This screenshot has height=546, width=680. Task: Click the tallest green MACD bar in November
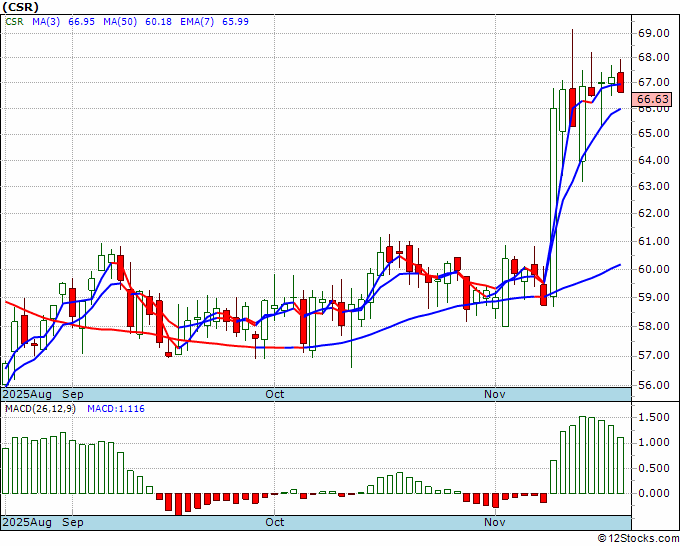pyautogui.click(x=582, y=455)
